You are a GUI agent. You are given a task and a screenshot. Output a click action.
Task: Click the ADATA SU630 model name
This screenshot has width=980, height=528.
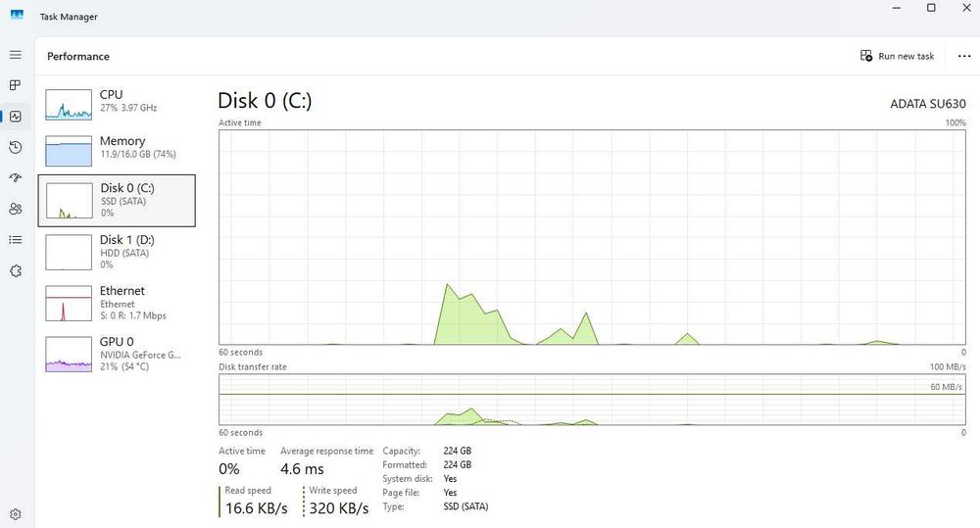pyautogui.click(x=927, y=104)
